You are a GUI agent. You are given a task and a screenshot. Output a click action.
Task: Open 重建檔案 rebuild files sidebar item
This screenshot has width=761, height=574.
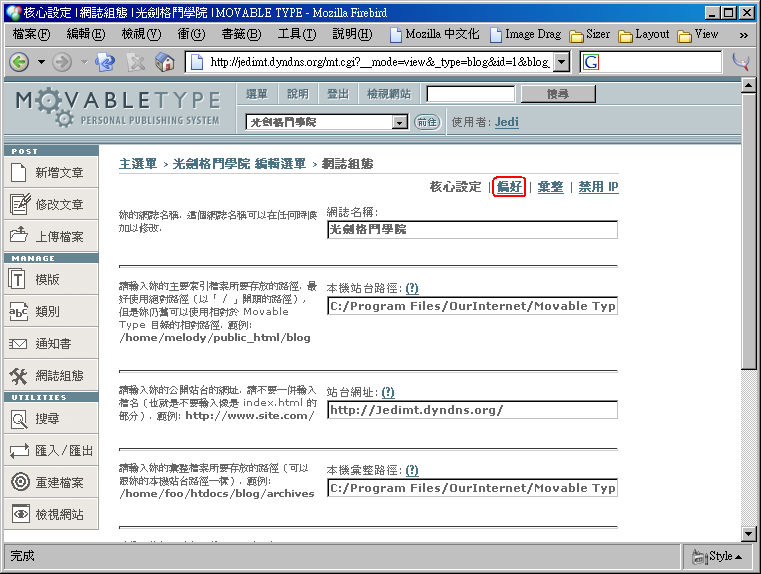pos(51,482)
